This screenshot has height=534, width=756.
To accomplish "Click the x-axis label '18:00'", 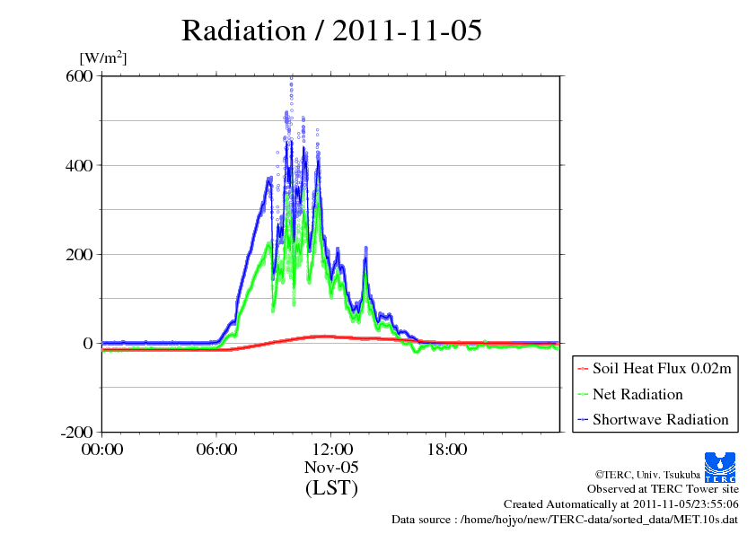I will 447,450.
